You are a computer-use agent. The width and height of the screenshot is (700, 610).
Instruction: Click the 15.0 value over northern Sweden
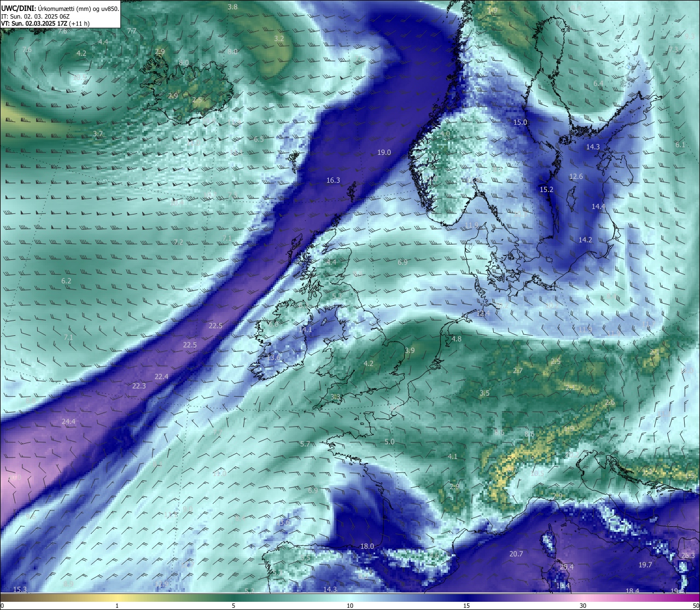pos(520,123)
